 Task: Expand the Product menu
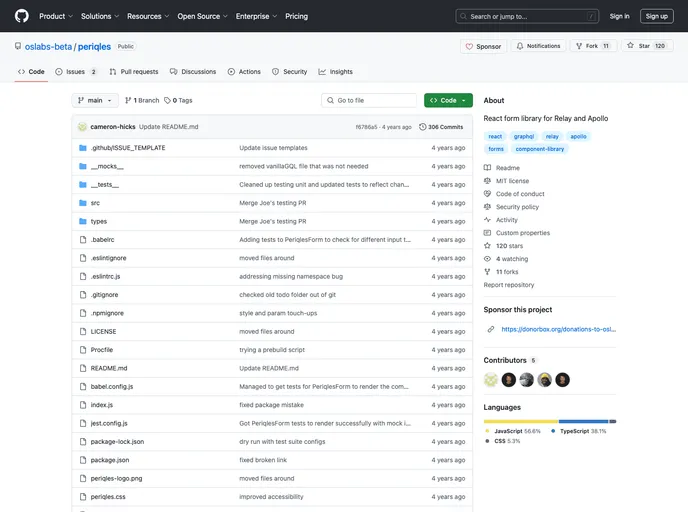click(56, 16)
